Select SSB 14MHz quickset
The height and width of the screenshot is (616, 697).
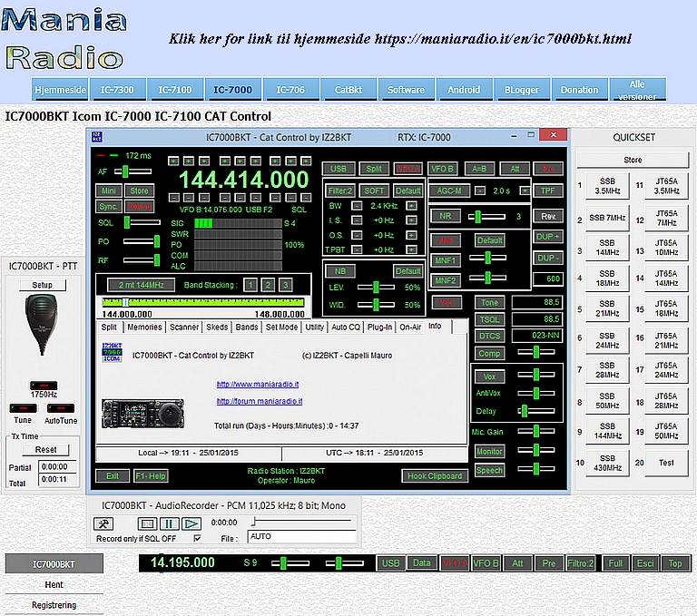(607, 248)
